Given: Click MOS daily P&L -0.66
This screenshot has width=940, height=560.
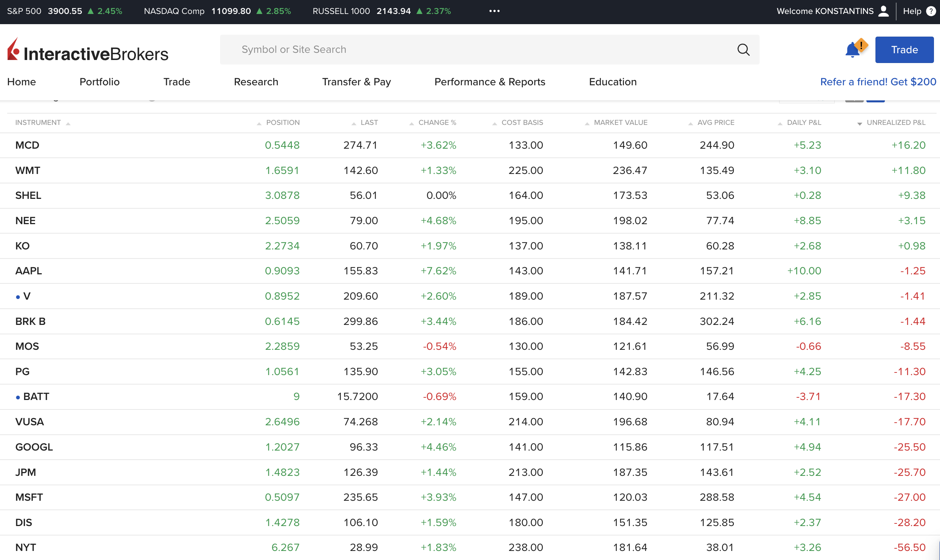Looking at the screenshot, I should point(808,346).
